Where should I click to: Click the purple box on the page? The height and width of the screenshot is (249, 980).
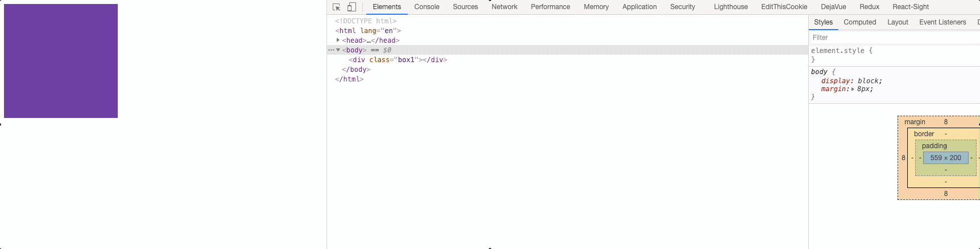pos(61,61)
